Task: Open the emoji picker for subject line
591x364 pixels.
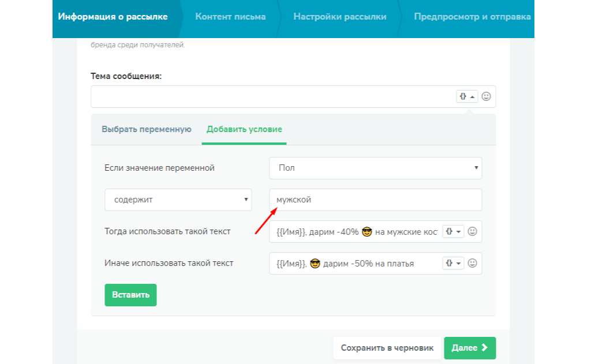Action: point(486,96)
